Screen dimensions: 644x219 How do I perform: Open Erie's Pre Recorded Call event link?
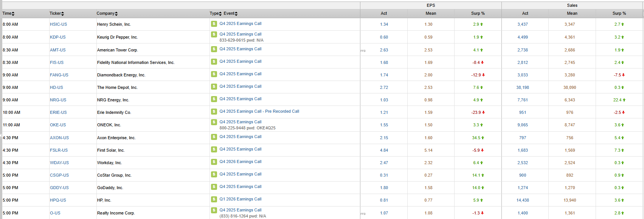259,112
